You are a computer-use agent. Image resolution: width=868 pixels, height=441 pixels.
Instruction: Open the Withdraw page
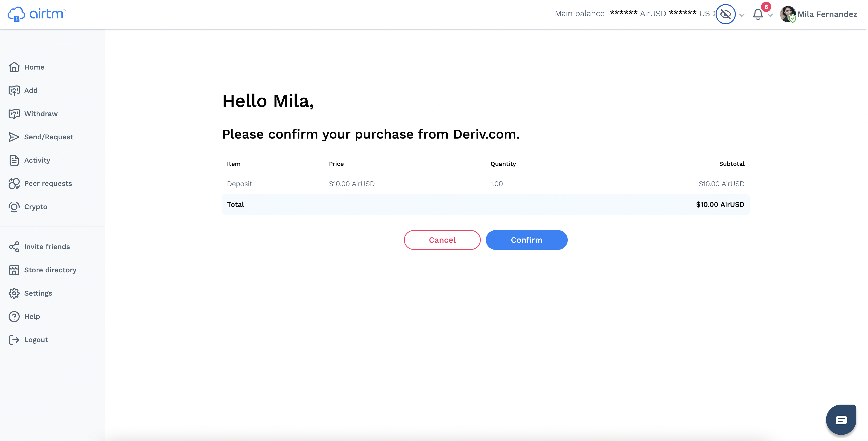pyautogui.click(x=41, y=114)
